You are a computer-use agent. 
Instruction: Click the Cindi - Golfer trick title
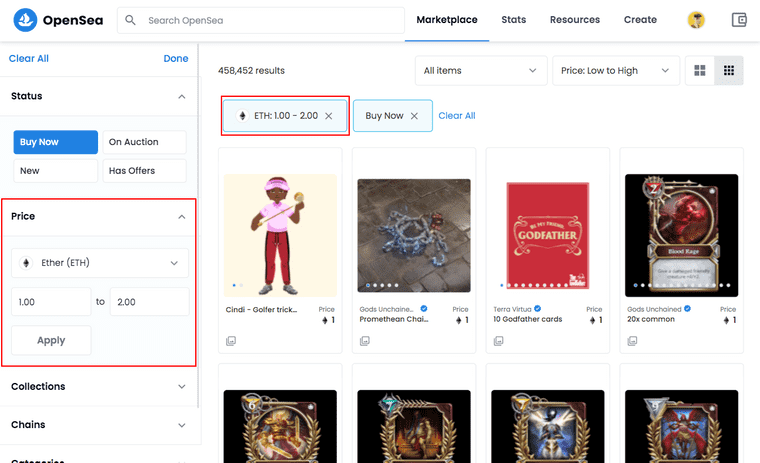click(261, 310)
